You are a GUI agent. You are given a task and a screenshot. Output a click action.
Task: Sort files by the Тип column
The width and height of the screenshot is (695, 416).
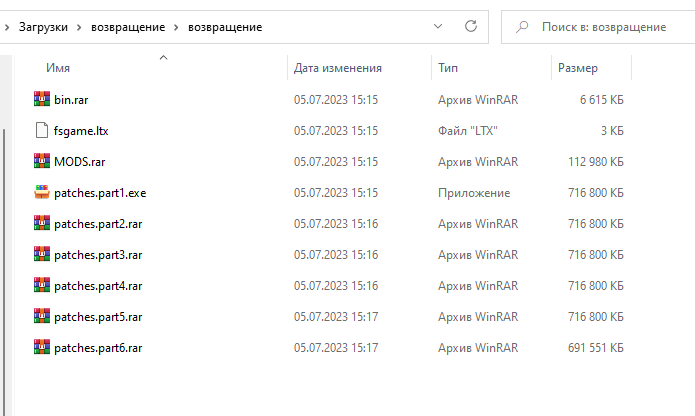pos(448,68)
